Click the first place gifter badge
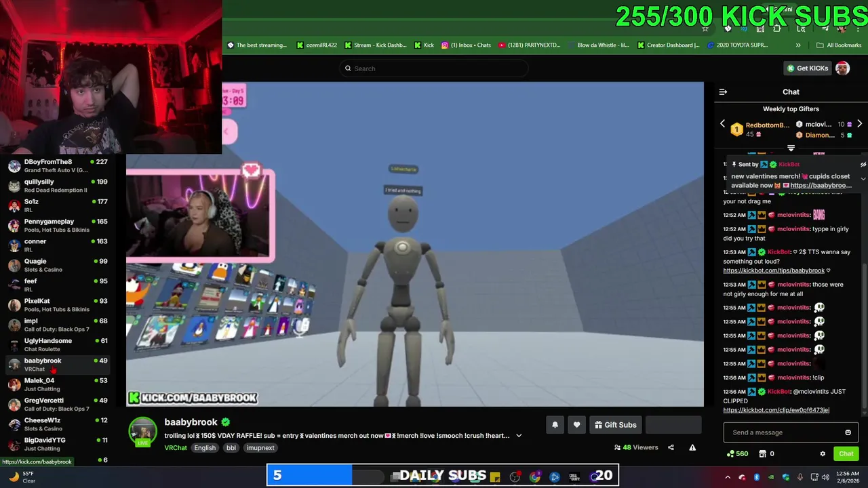Screen dimensions: 868x488 click(x=736, y=129)
